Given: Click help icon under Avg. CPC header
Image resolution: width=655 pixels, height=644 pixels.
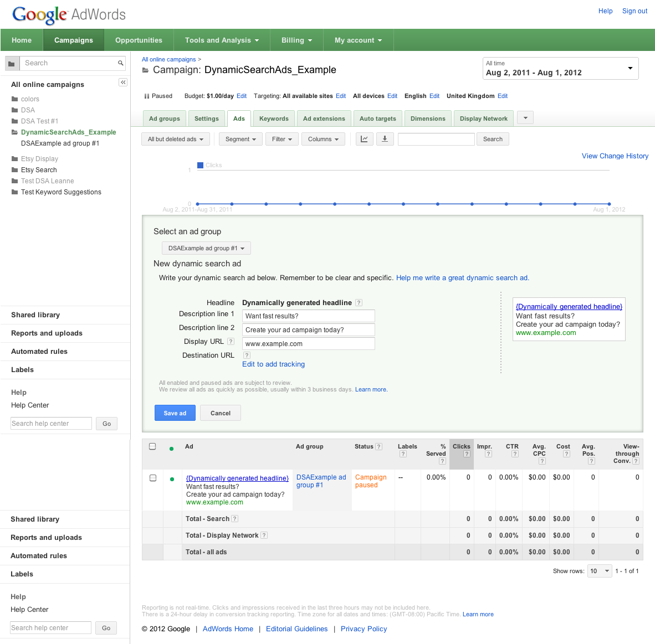Looking at the screenshot, I should (x=542, y=461).
